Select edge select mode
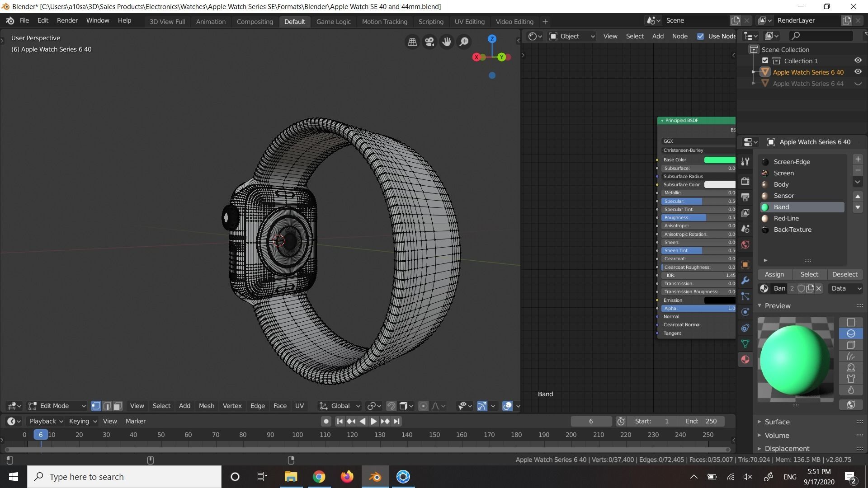The height and width of the screenshot is (488, 868). [x=107, y=406]
